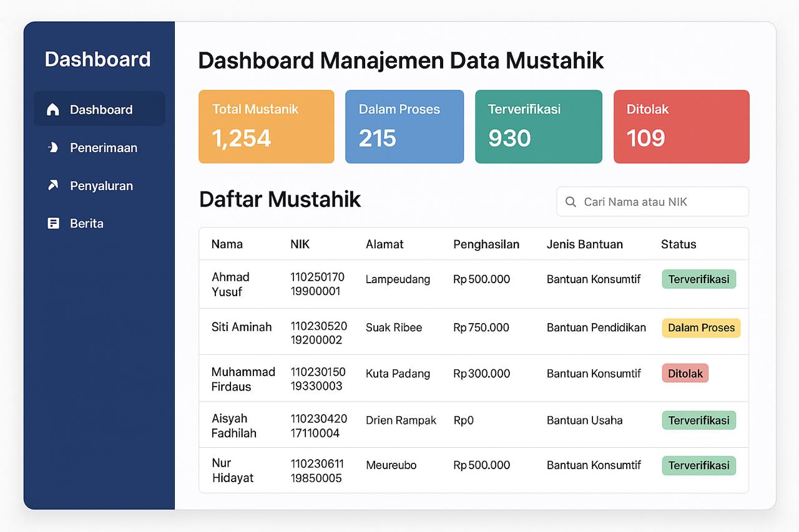The width and height of the screenshot is (799, 532).
Task: Click Muhammad Firdaus's Ditolak status badge
Action: [685, 374]
